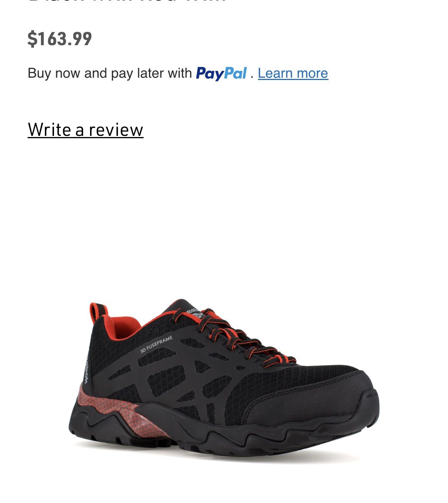
Task: Click the red heel pull tab of the shoe
Action: (x=99, y=311)
